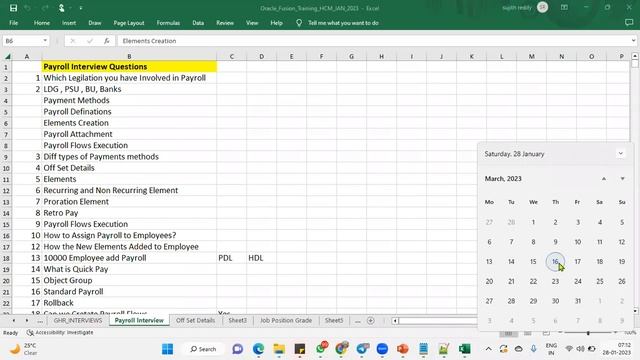Expand the Name Box dropdown arrow
This screenshot has height=360, width=640.
[45, 41]
